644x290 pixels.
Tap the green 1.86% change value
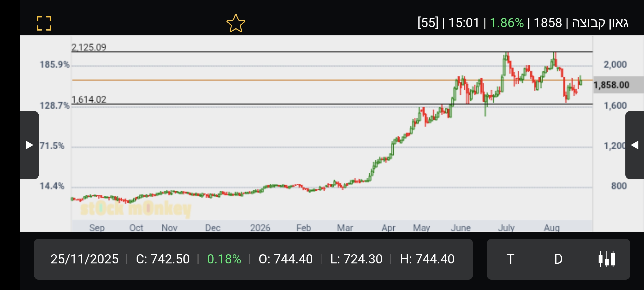pyautogui.click(x=507, y=23)
